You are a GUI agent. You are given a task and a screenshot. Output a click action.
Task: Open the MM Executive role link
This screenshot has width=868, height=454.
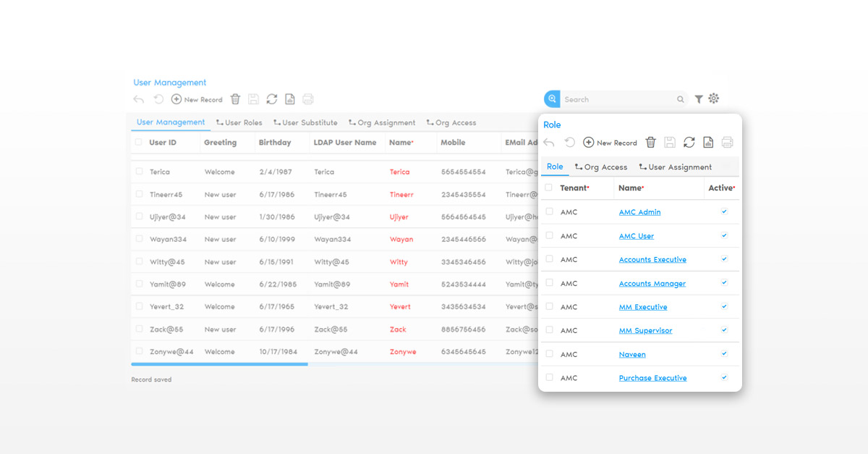tap(643, 307)
